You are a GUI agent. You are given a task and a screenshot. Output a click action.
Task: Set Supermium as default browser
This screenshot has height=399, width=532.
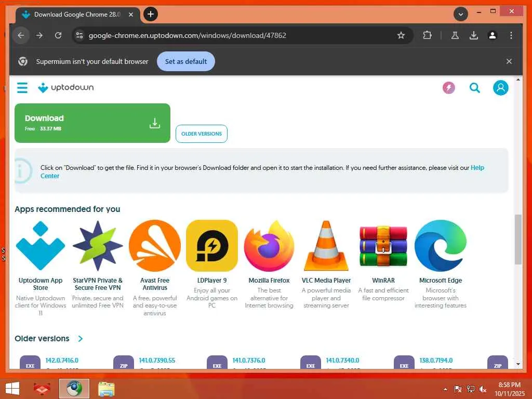point(186,61)
